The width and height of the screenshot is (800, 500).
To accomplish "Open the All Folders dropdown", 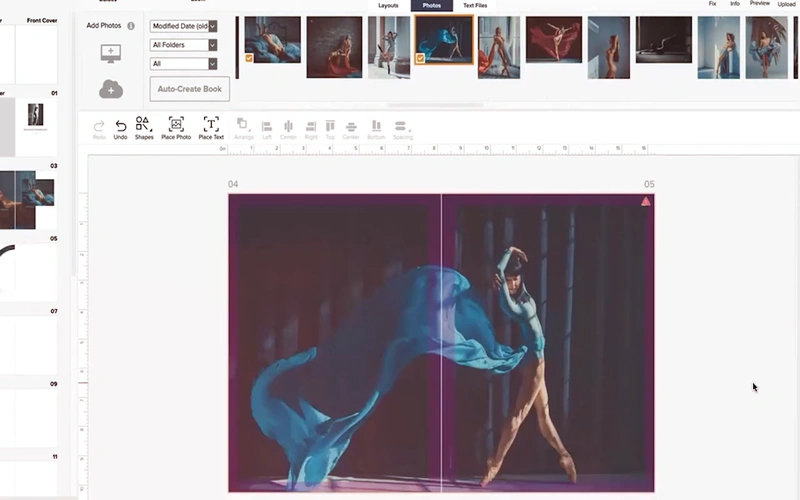I will [183, 45].
